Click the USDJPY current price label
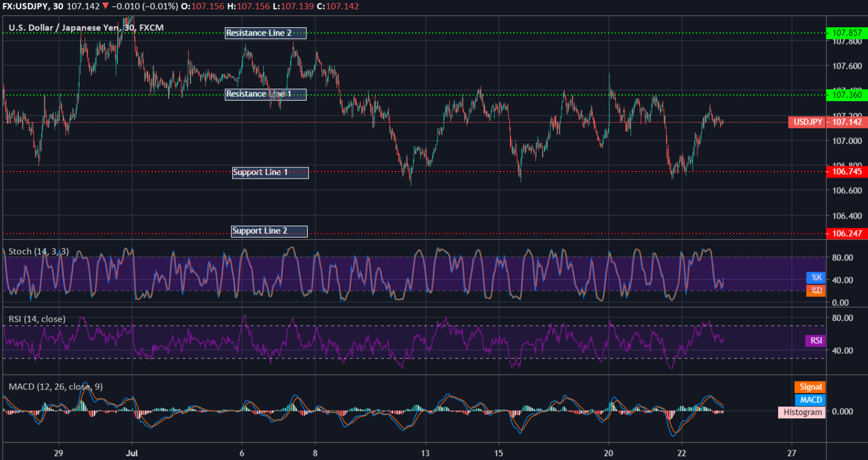 pos(808,122)
